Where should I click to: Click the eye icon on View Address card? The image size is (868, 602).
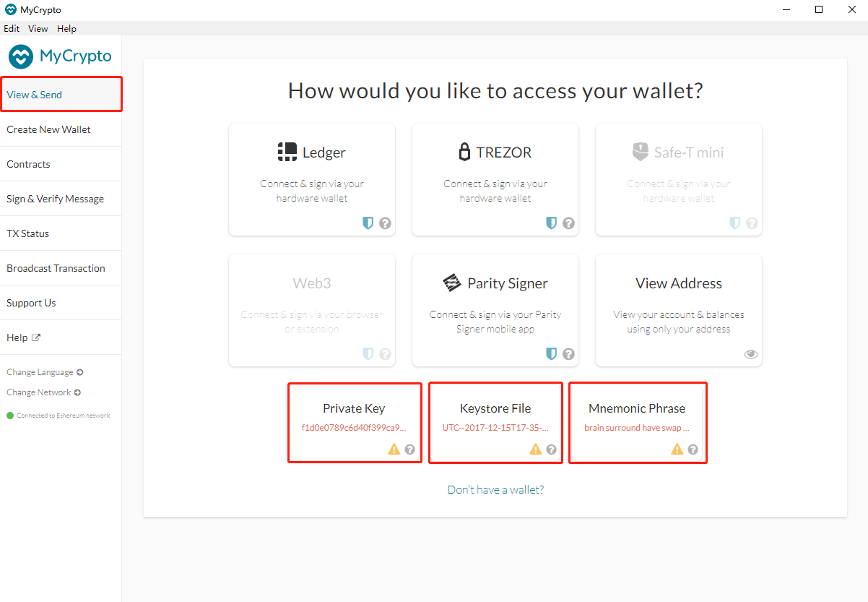click(x=751, y=354)
